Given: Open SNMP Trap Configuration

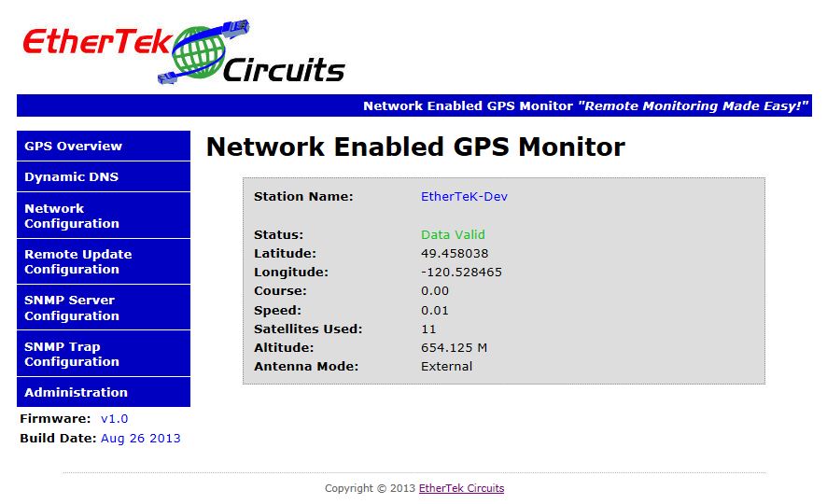Looking at the screenshot, I should coord(104,354).
